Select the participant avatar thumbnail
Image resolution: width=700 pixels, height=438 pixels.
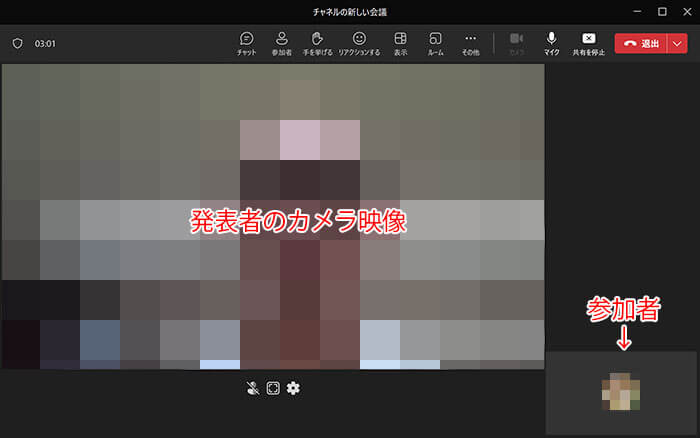[x=621, y=392]
